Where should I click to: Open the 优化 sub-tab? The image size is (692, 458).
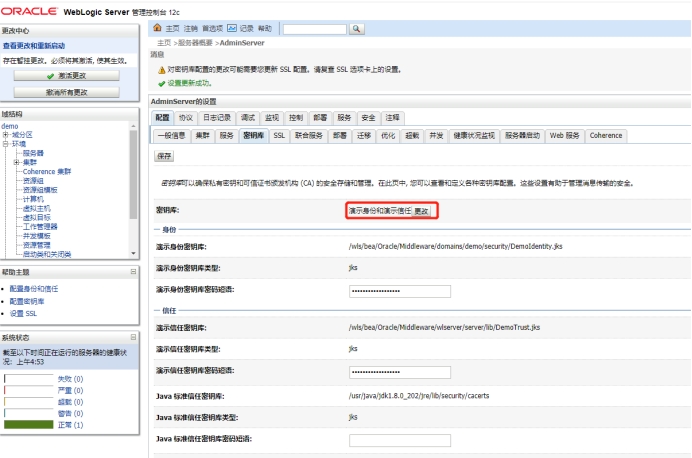tap(388, 135)
